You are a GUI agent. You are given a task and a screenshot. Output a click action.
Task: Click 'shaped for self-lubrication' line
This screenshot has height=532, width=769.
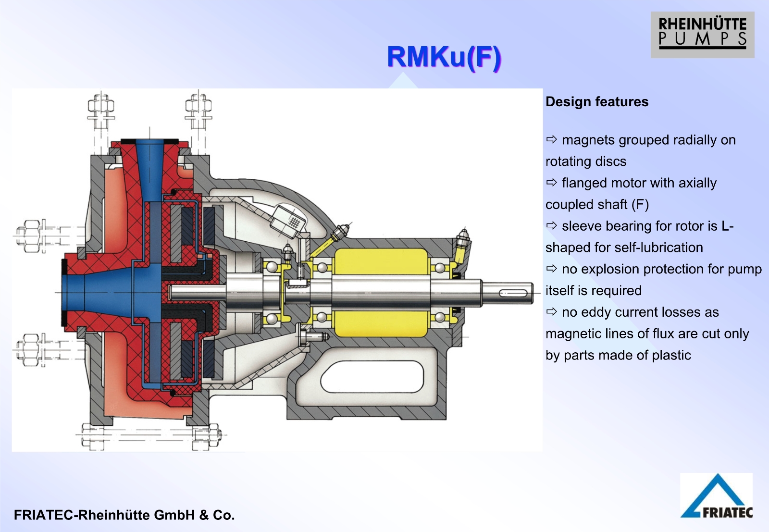pyautogui.click(x=624, y=247)
